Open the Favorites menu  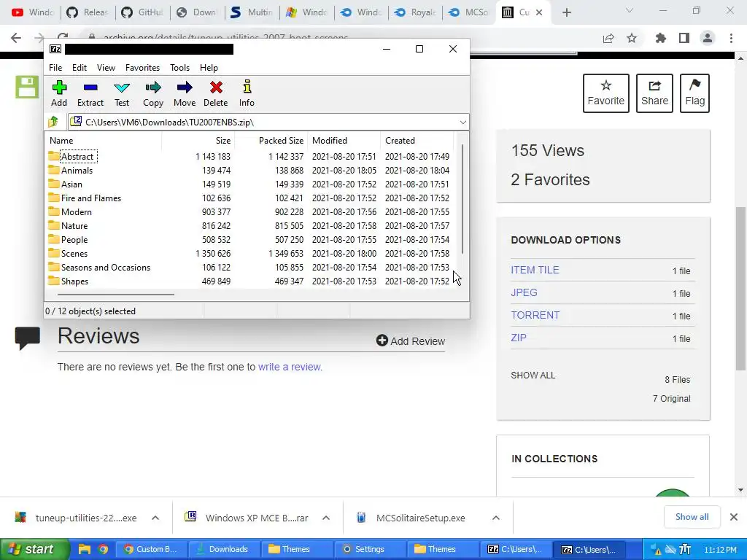coord(142,68)
